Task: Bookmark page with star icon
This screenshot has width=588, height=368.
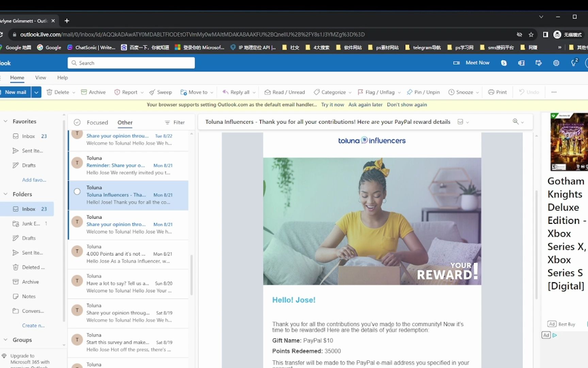Action: click(x=531, y=34)
